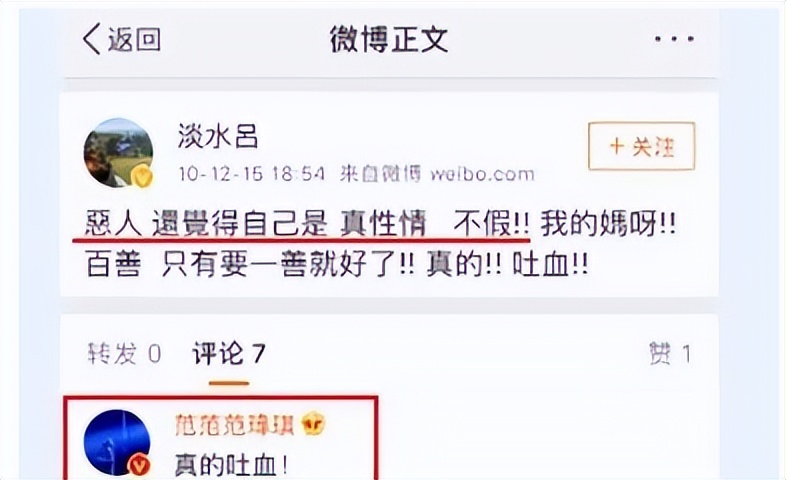This screenshot has width=786, height=480.
Task: Click the weibo.com source link
Action: click(x=482, y=174)
